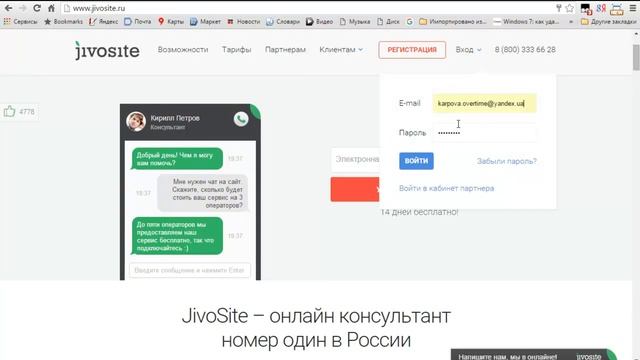640x360 pixels.
Task: Click the chat message input box
Action: [189, 270]
